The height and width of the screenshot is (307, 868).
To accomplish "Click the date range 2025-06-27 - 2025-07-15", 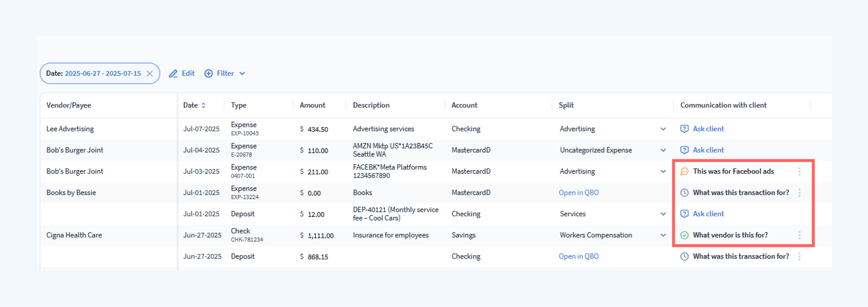I will tap(103, 73).
